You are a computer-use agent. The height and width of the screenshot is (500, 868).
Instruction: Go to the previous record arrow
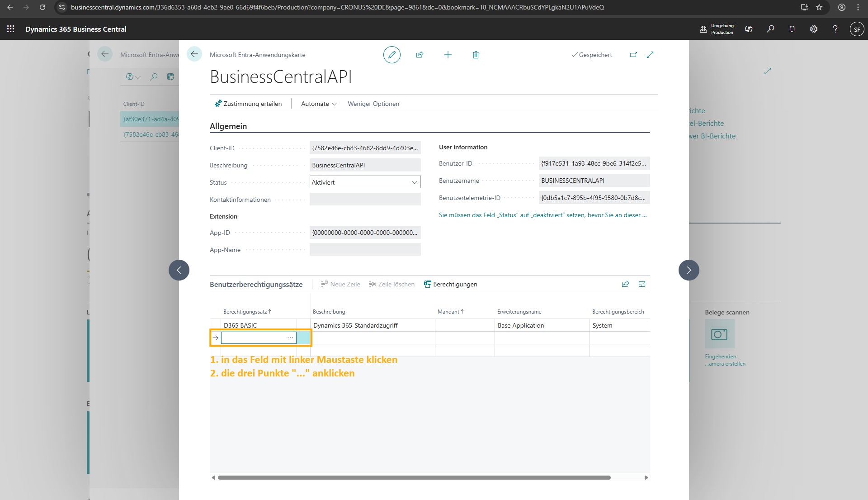tap(179, 270)
